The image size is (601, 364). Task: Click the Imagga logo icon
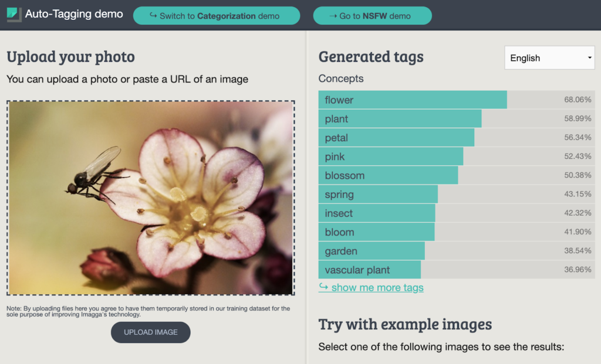point(14,15)
